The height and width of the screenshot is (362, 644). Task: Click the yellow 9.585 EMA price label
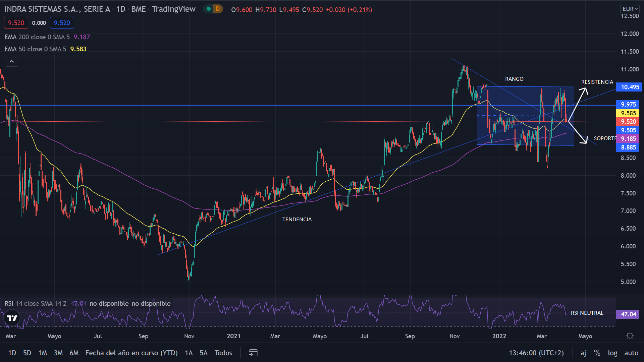[628, 113]
